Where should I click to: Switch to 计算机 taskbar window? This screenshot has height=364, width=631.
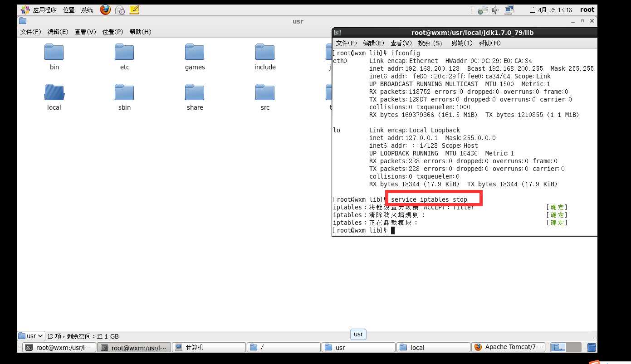[x=210, y=348]
